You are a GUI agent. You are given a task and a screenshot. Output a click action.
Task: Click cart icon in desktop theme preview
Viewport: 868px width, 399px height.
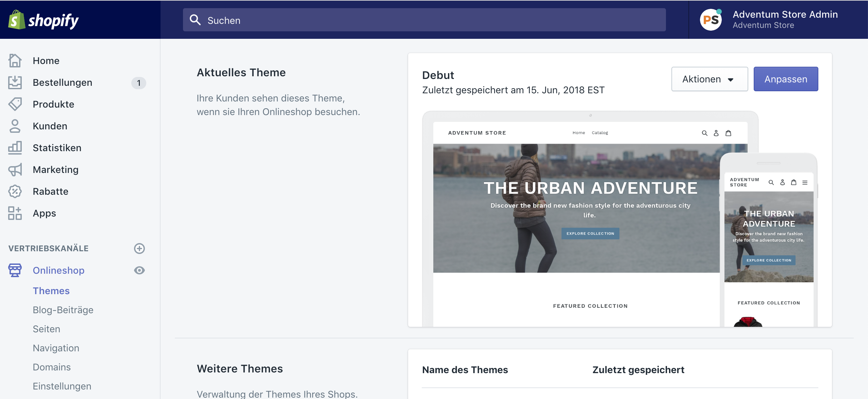pos(728,133)
